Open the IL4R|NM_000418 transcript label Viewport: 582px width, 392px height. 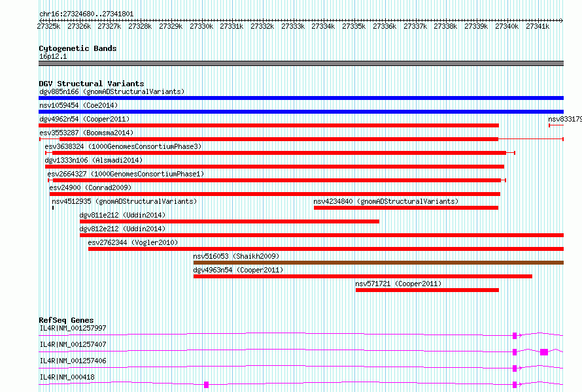point(67,377)
